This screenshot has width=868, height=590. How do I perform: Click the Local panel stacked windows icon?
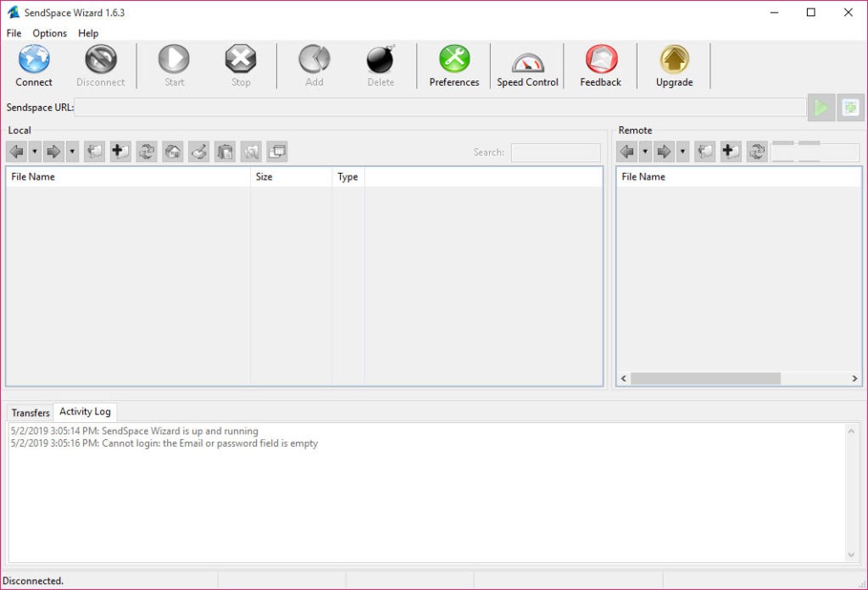tap(277, 152)
